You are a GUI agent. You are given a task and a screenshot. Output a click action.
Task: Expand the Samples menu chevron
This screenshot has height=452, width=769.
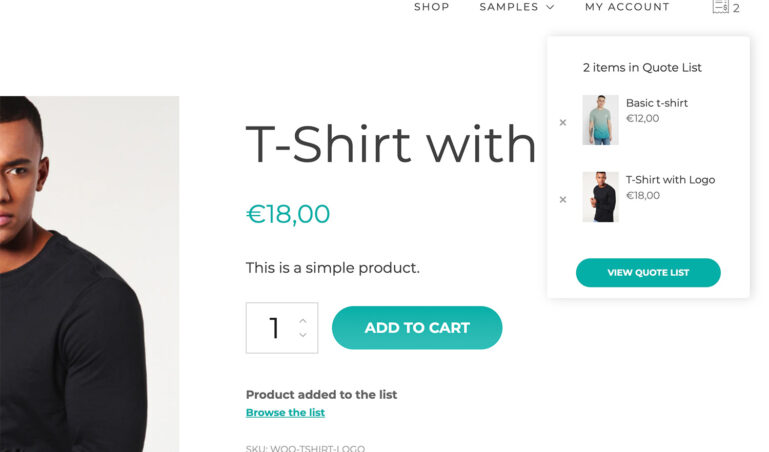pos(550,7)
